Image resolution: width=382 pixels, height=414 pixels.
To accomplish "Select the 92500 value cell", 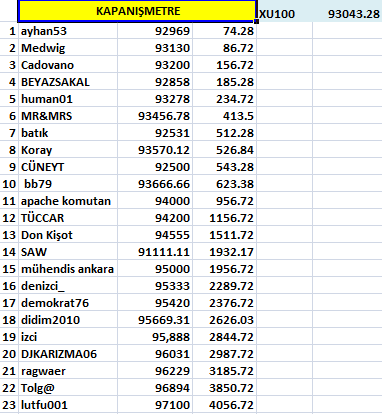I will point(155,167).
